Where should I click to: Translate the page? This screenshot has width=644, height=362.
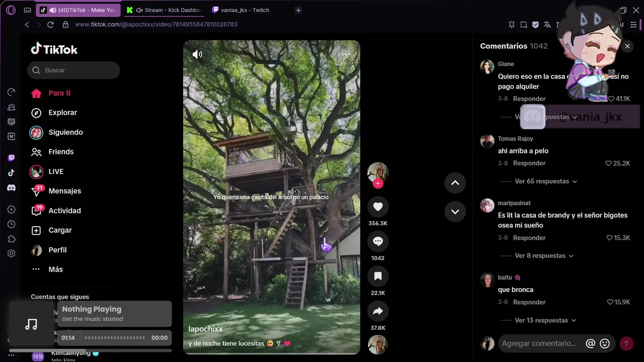547,25
